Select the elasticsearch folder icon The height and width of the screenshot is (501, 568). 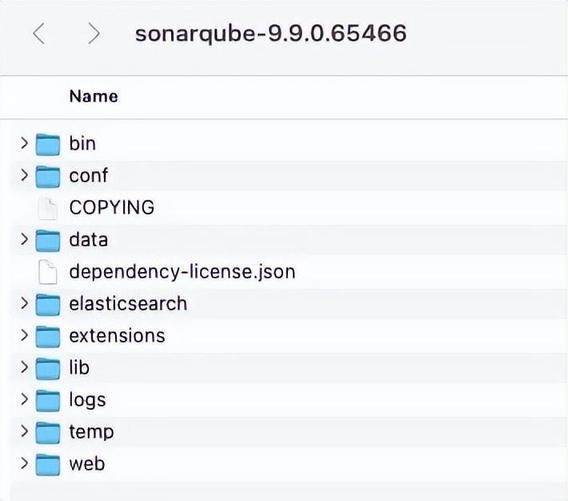[x=48, y=304]
